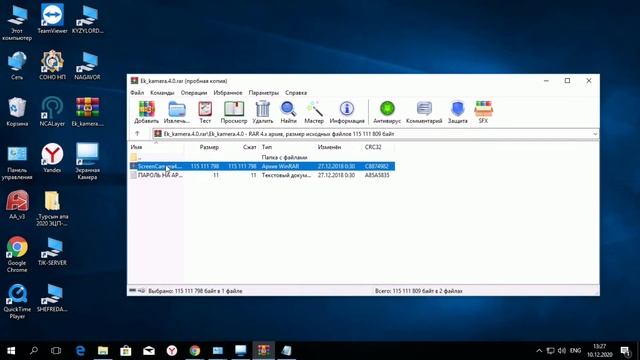This screenshot has width=640, height=360.
Task: Select the KYZYLORD... desktop shortcut
Action: click(87, 19)
